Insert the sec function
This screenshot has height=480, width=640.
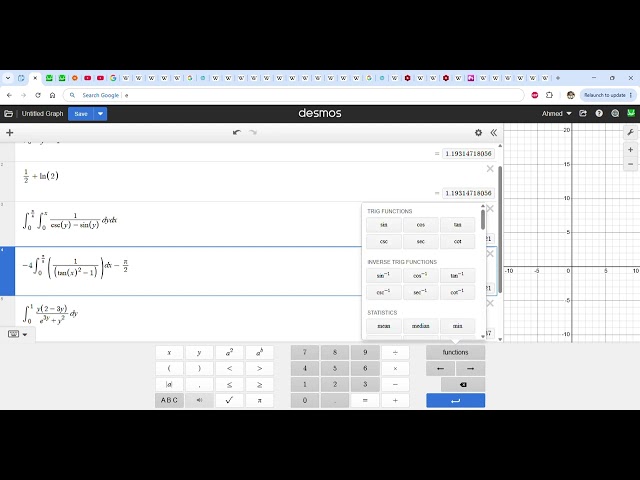click(x=420, y=242)
